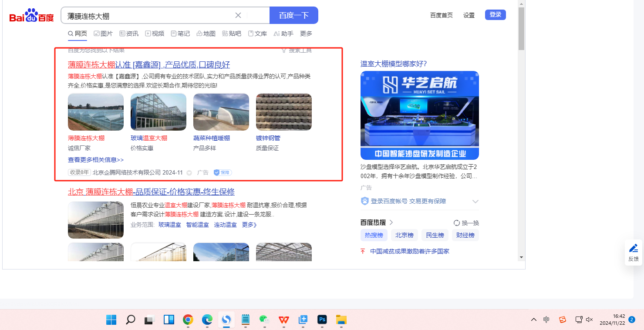This screenshot has height=330, width=644.
Task: Open the search tools filter icon
Action: [x=284, y=51]
